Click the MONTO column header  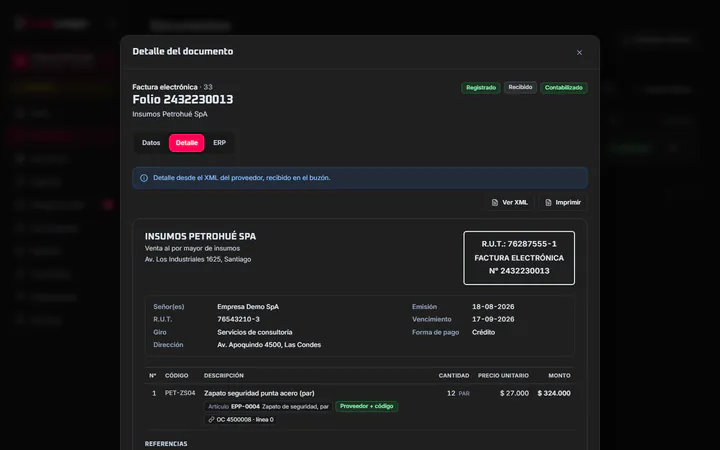click(559, 376)
